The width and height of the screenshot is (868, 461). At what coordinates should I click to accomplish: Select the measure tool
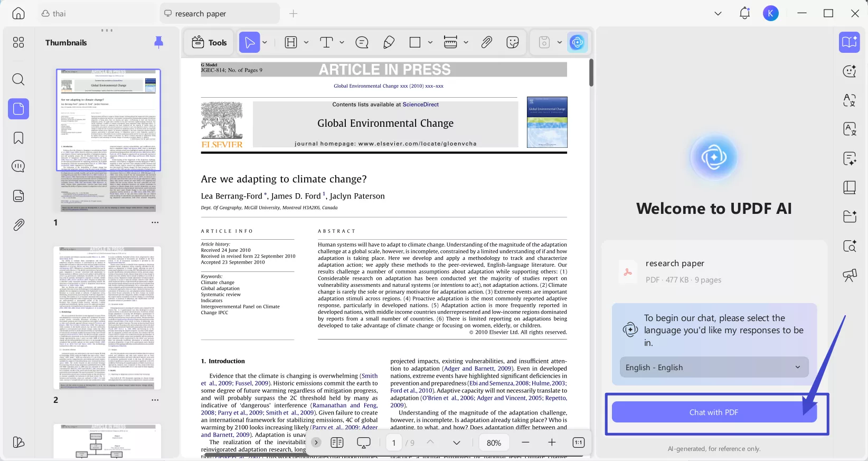pos(450,42)
